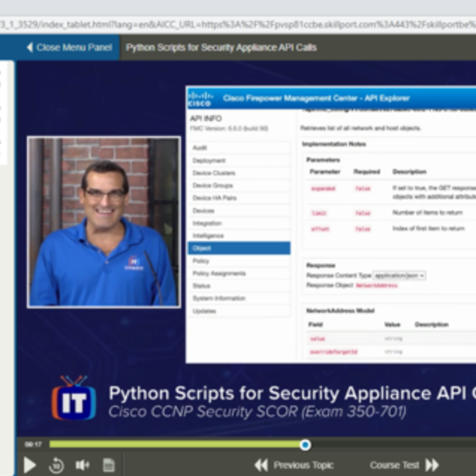
Task: Select System Information in the API list
Action: tap(239, 298)
